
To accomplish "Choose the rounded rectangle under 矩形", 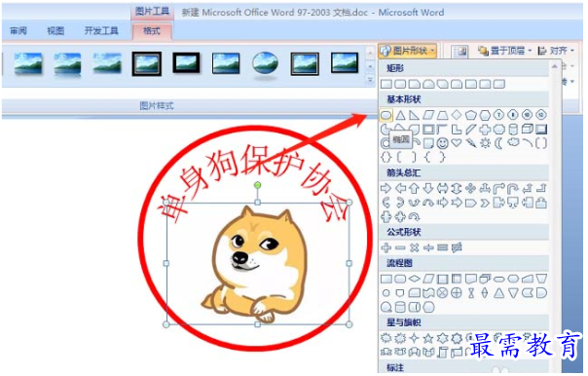I will click(x=400, y=84).
